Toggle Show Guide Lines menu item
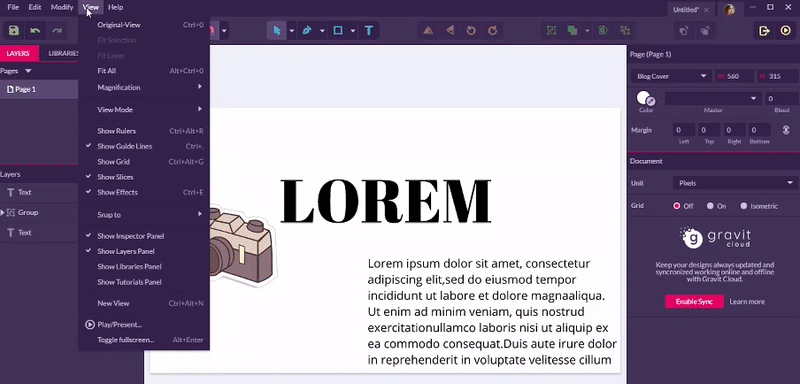Viewport: 800px width, 384px height. [x=144, y=146]
